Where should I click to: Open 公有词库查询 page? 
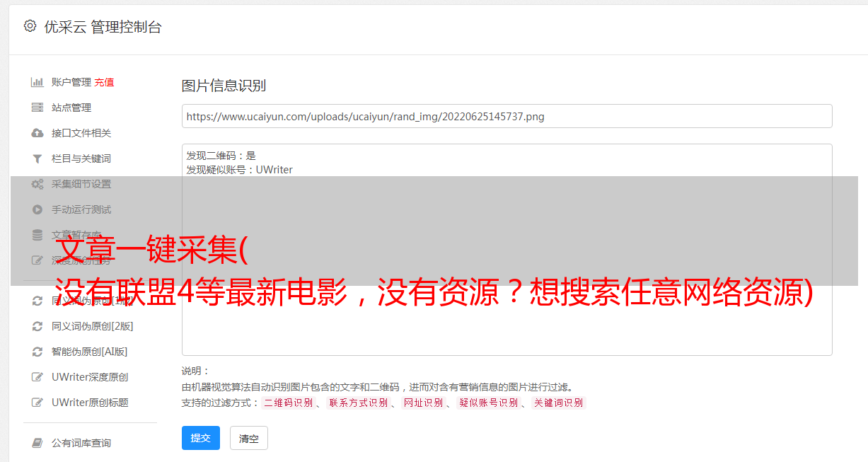(81, 443)
